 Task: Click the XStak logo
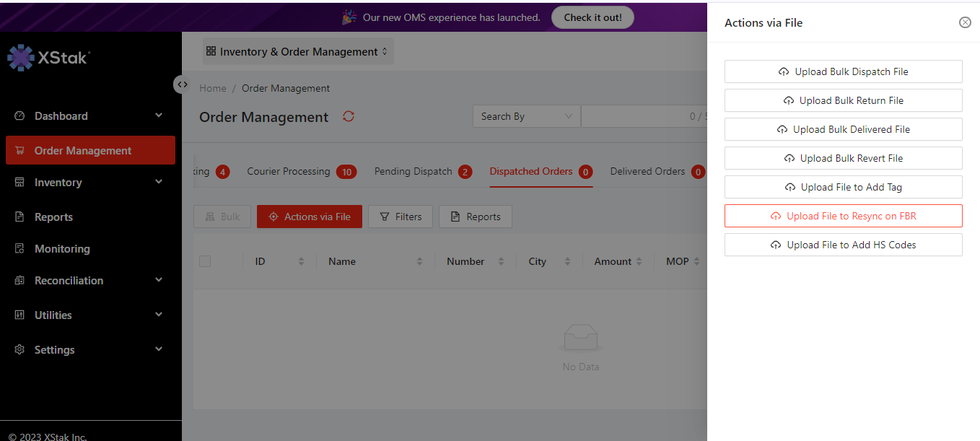pyautogui.click(x=48, y=58)
